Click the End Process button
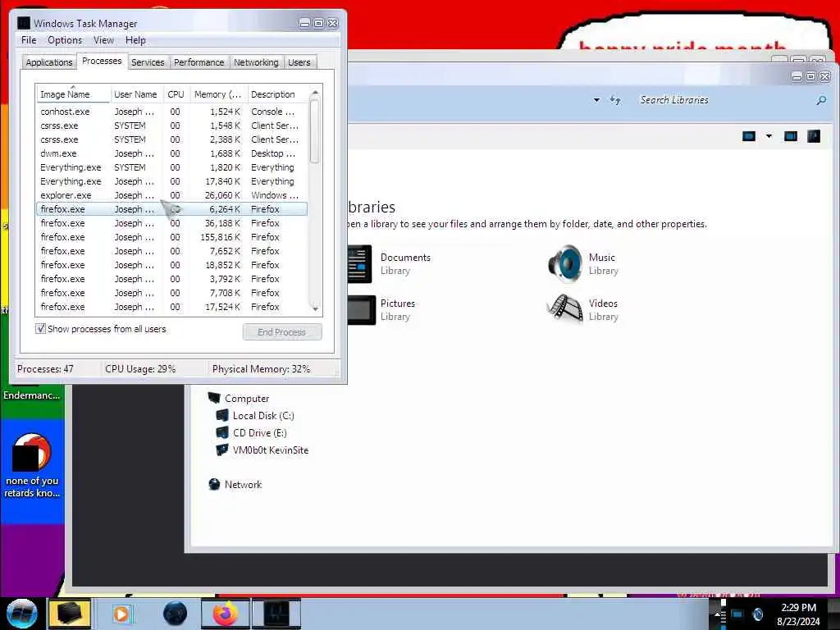The height and width of the screenshot is (630, 840). click(282, 332)
